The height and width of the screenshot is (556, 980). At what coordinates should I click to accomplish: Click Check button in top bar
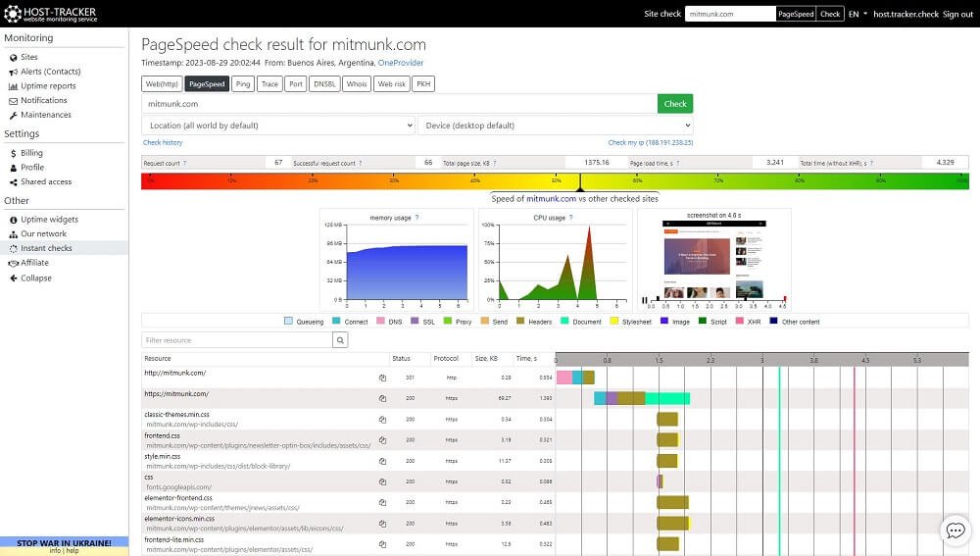pos(830,14)
